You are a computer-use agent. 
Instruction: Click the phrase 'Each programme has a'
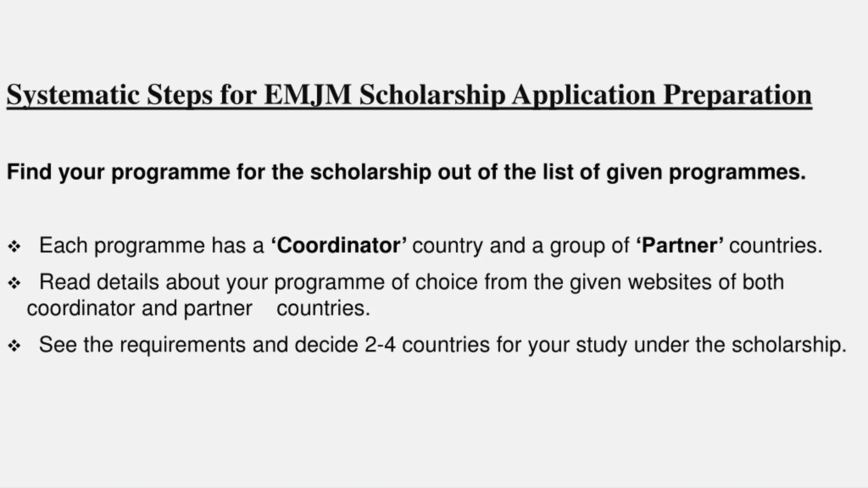point(152,246)
